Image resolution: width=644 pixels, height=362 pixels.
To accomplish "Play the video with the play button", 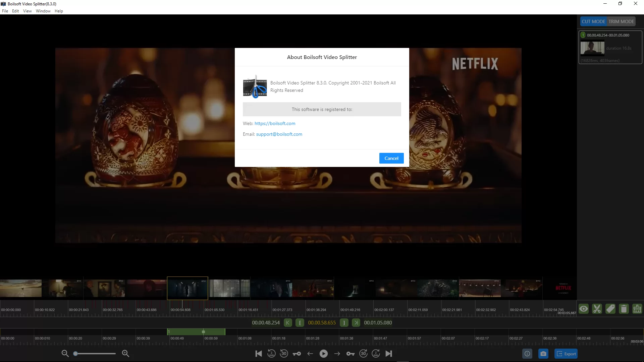I will coord(324,354).
